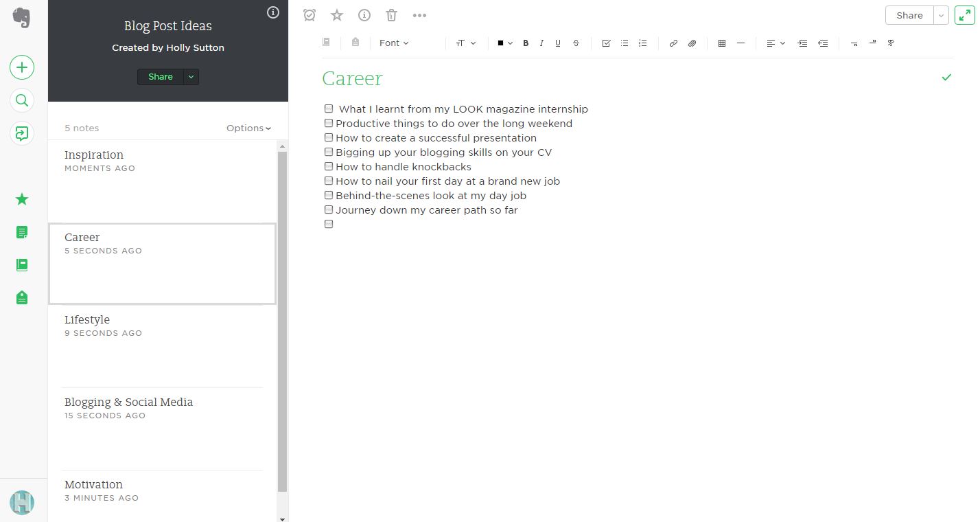Image resolution: width=980 pixels, height=522 pixels.
Task: Insert a bulleted list
Action: (x=625, y=43)
